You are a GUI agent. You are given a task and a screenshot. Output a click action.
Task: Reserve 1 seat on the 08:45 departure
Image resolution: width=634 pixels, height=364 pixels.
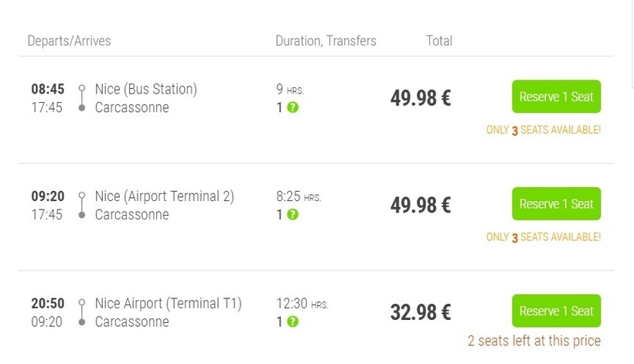click(557, 97)
